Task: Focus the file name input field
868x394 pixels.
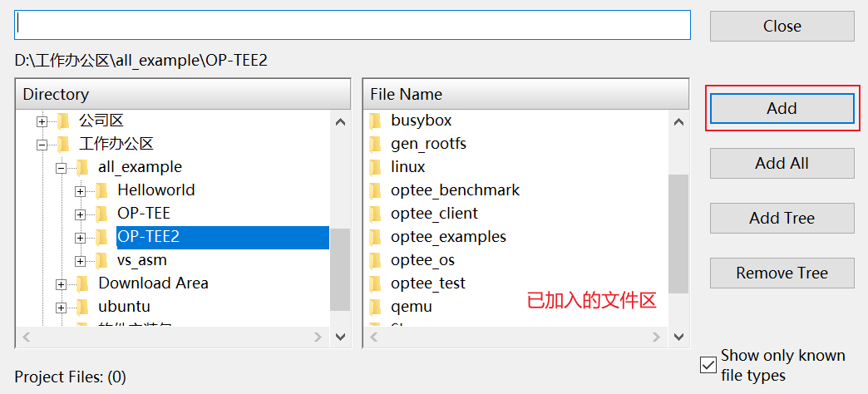Action: point(352,25)
